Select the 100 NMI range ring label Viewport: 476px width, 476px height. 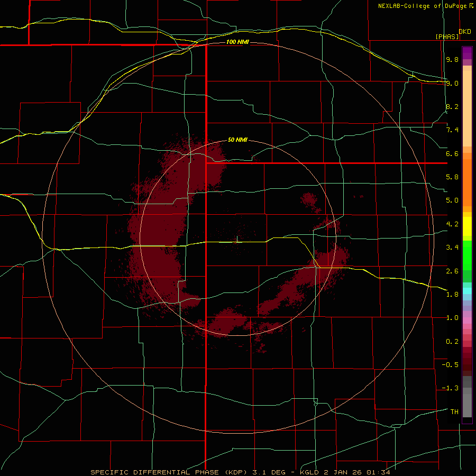tap(237, 42)
